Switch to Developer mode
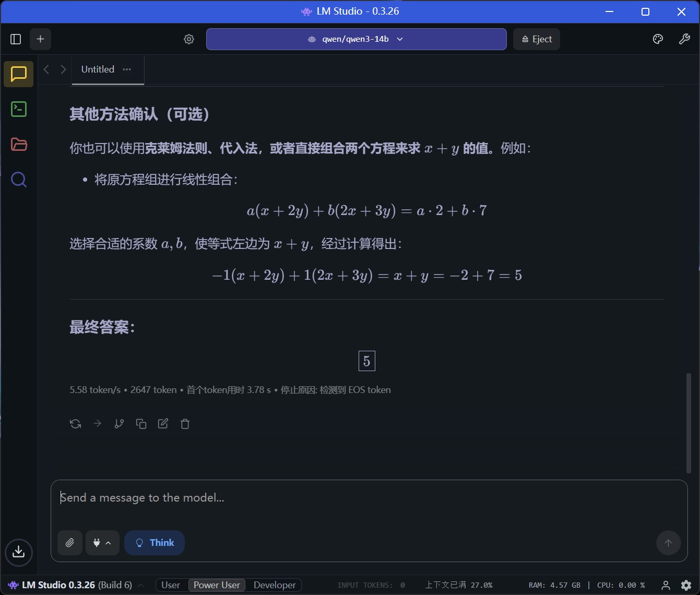This screenshot has height=595, width=700. [x=275, y=585]
